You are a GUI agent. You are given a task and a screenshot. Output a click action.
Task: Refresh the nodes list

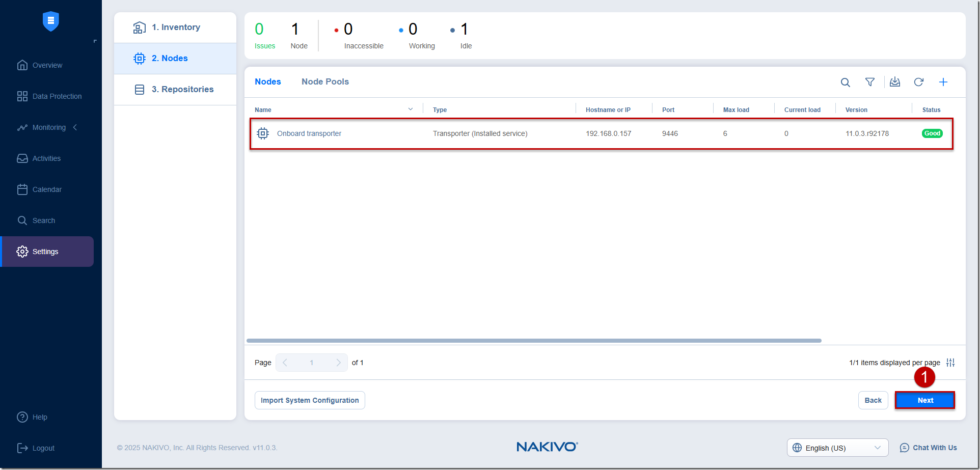point(919,82)
